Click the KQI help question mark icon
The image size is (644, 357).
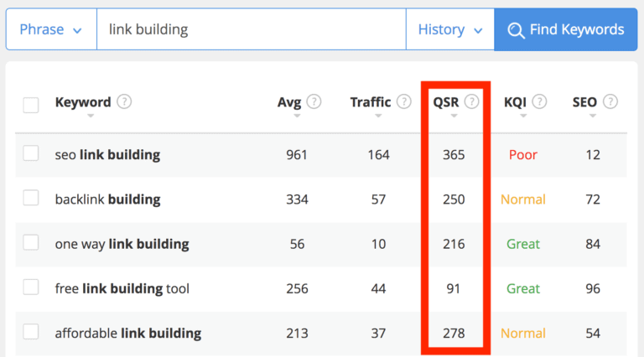(x=539, y=101)
